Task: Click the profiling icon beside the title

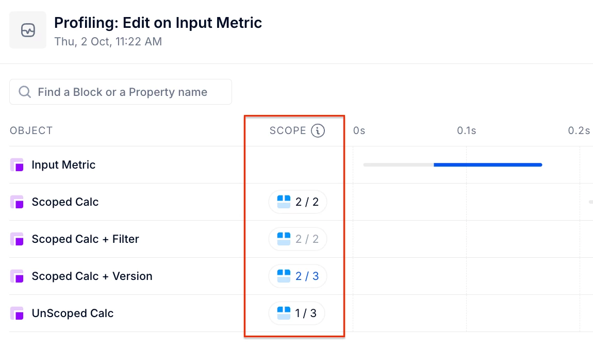Action: 28,30
